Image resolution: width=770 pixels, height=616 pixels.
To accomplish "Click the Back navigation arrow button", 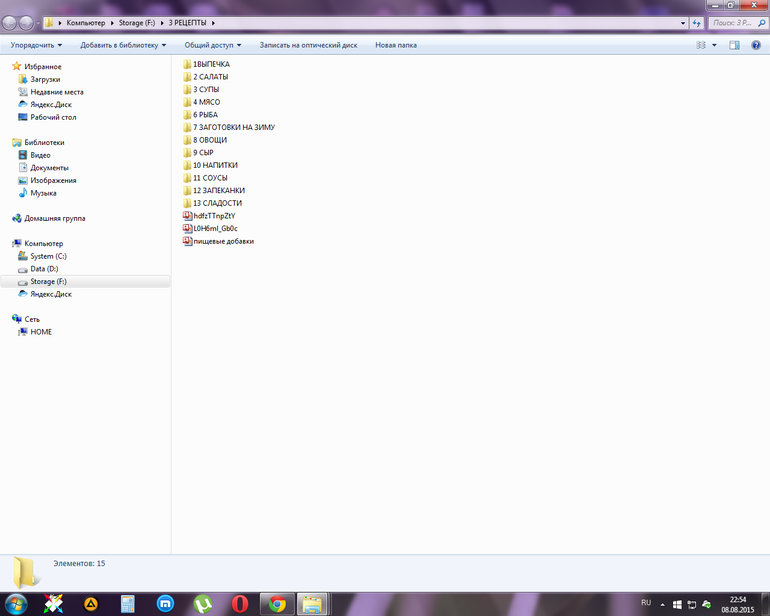I will [x=11, y=22].
